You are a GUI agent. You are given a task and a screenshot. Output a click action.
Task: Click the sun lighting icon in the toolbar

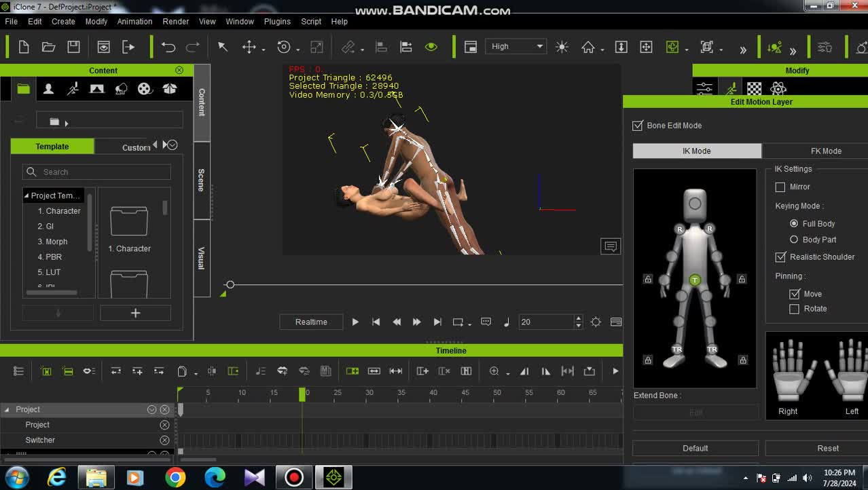(x=562, y=47)
